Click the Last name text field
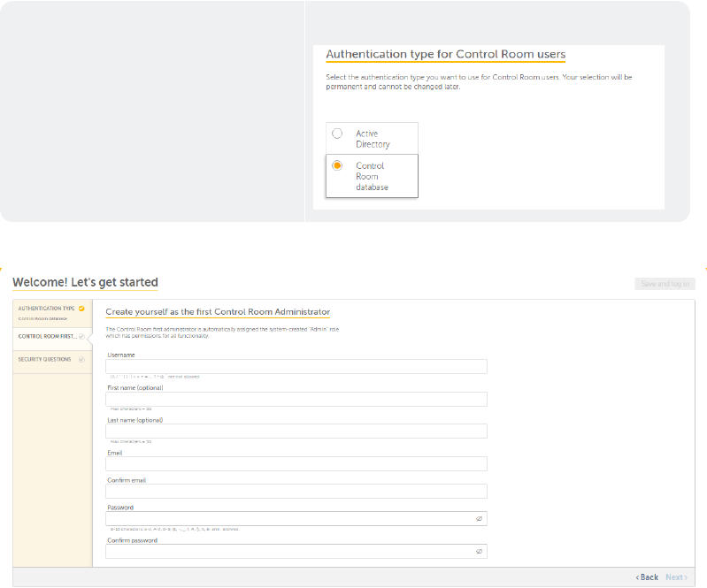 point(296,431)
